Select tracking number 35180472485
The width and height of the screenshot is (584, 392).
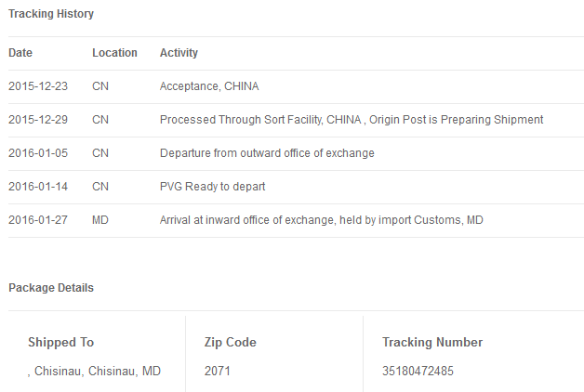[x=418, y=372]
